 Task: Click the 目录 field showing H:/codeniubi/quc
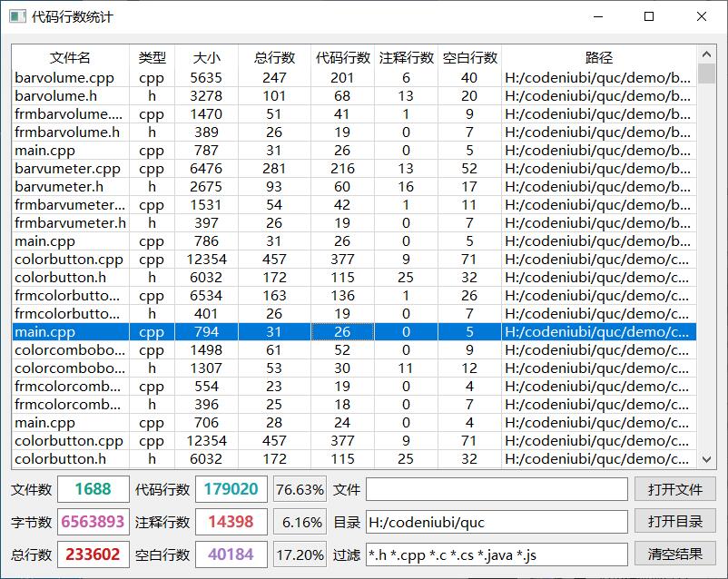coord(496,522)
